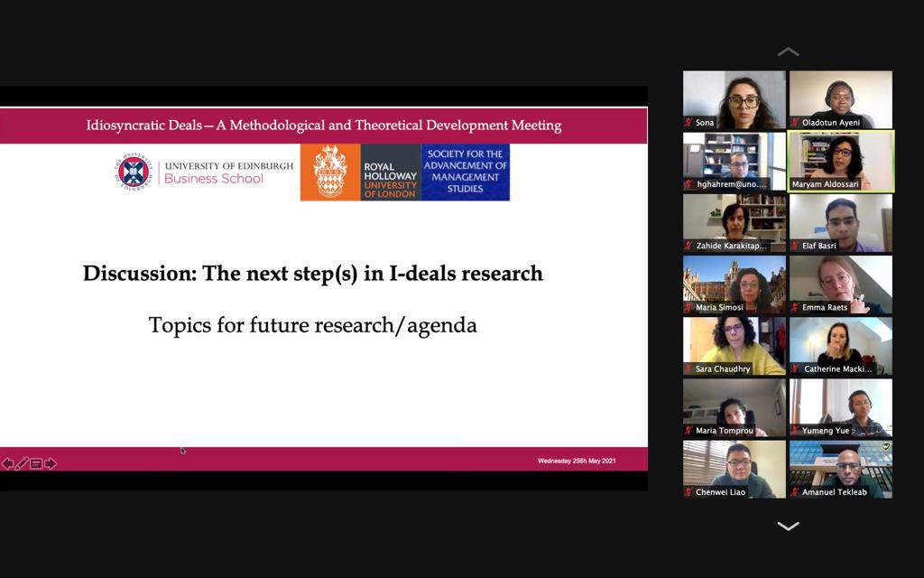Click the name label 'Oladotun Ayeni'

(x=831, y=123)
